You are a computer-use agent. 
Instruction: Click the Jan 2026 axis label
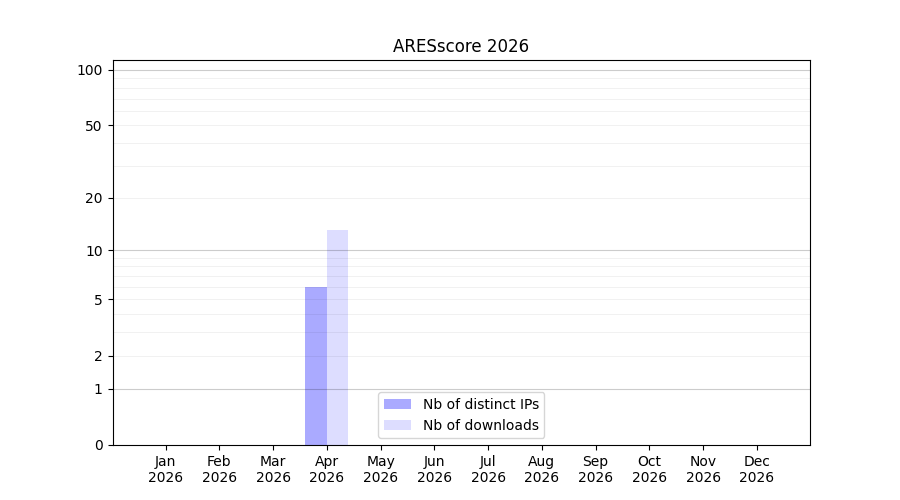(x=165, y=469)
